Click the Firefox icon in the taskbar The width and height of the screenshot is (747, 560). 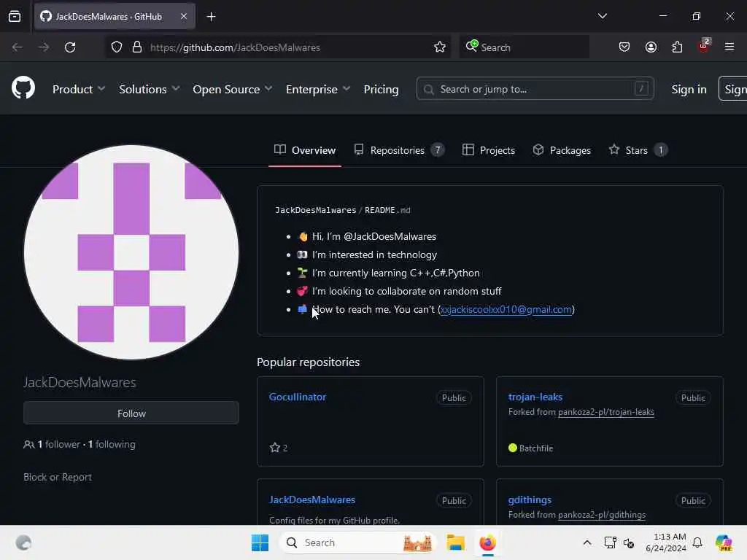pos(487,542)
